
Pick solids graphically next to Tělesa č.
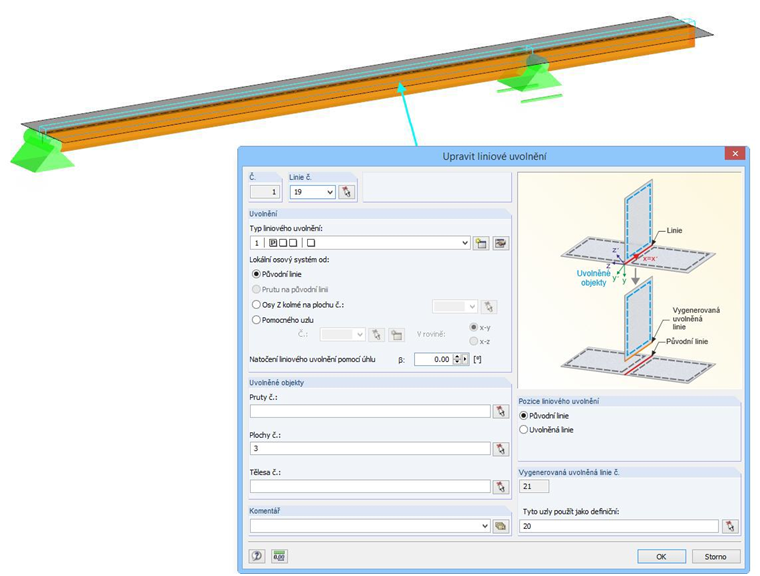[501, 486]
